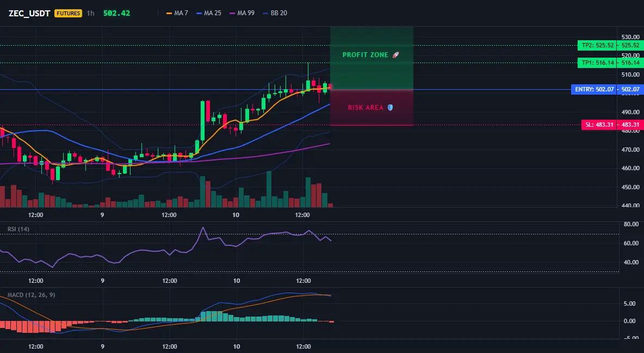Click the RISK AREA shield icon
The width and height of the screenshot is (644, 353).
[x=390, y=108]
